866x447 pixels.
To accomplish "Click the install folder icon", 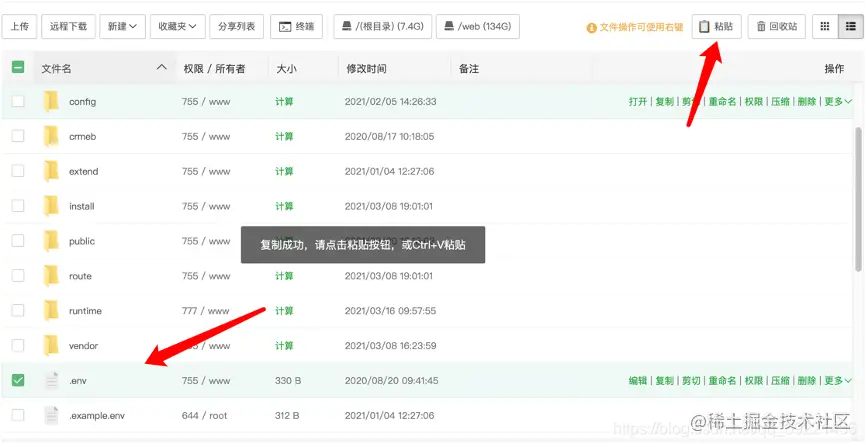I will [51, 206].
